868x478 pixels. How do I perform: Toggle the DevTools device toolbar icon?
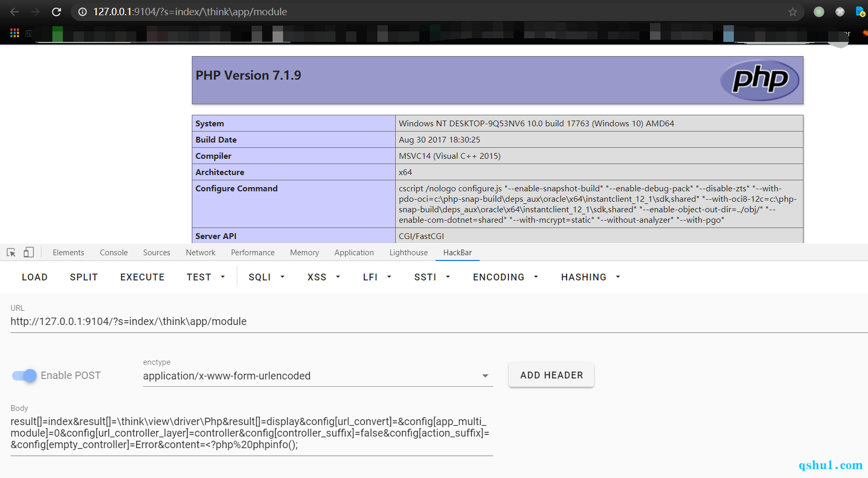(x=29, y=253)
